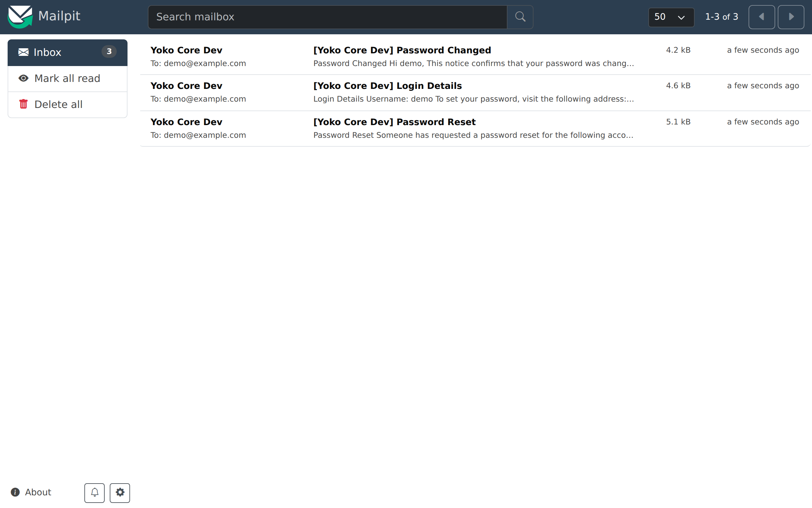Click 'a few seconds ago' on Password Changed row
The image size is (812, 508).
coord(763,50)
